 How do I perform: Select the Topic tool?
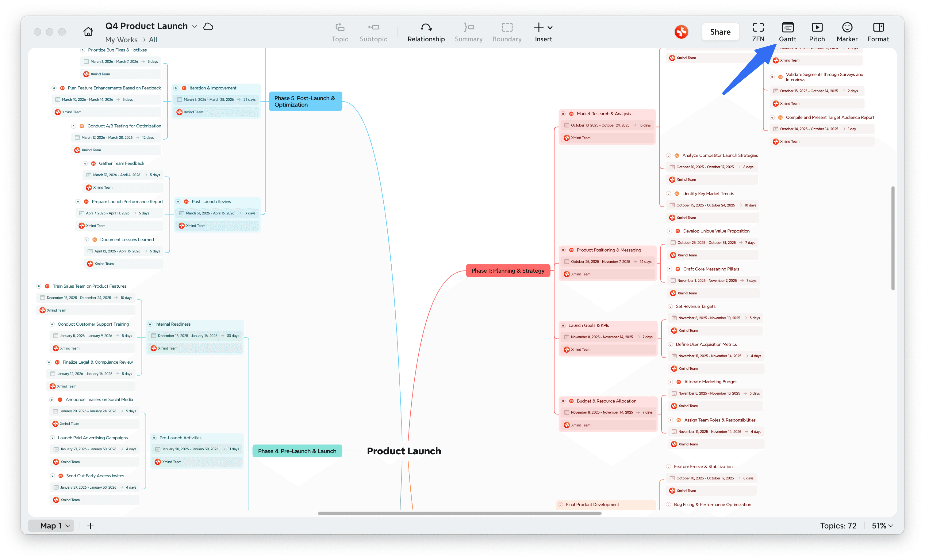[x=340, y=32]
